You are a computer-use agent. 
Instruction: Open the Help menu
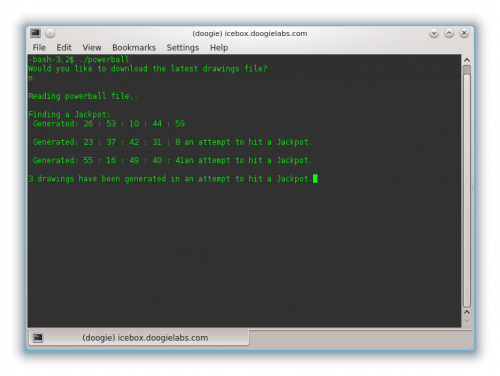pos(219,48)
